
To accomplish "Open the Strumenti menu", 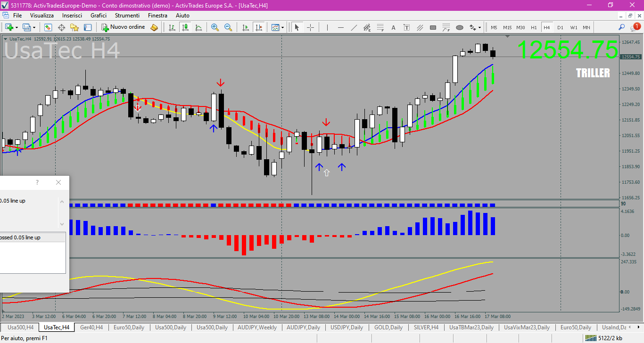I will 127,16.
